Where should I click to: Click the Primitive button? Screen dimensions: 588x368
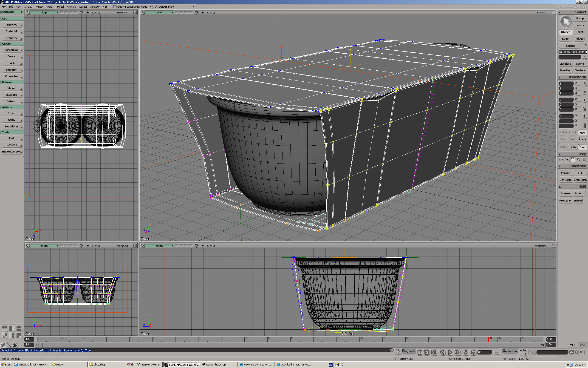12,25
